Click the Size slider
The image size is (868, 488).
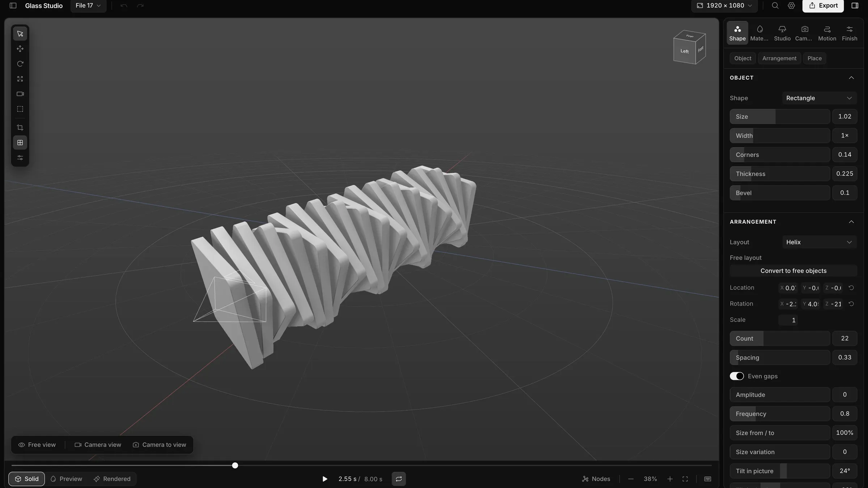780,116
